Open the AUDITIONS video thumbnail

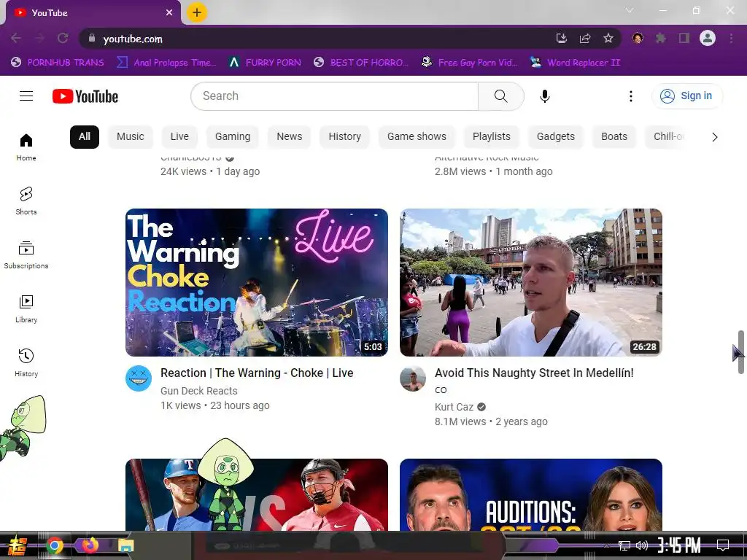click(x=531, y=495)
